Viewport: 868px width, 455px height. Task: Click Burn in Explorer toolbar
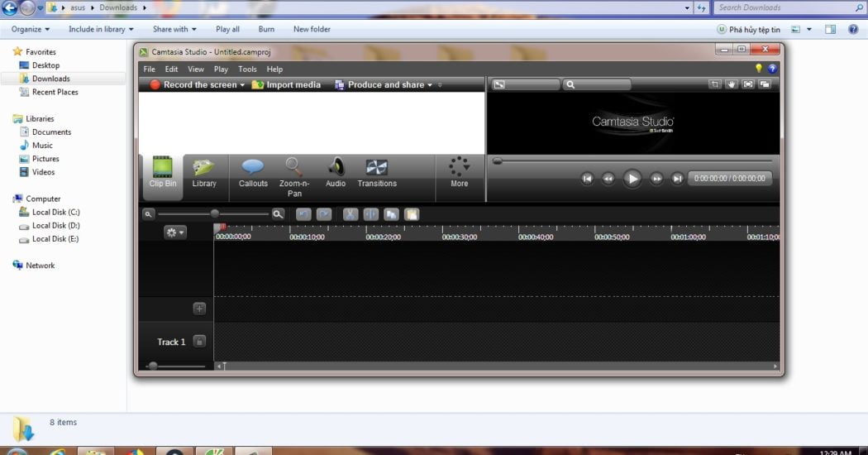266,29
